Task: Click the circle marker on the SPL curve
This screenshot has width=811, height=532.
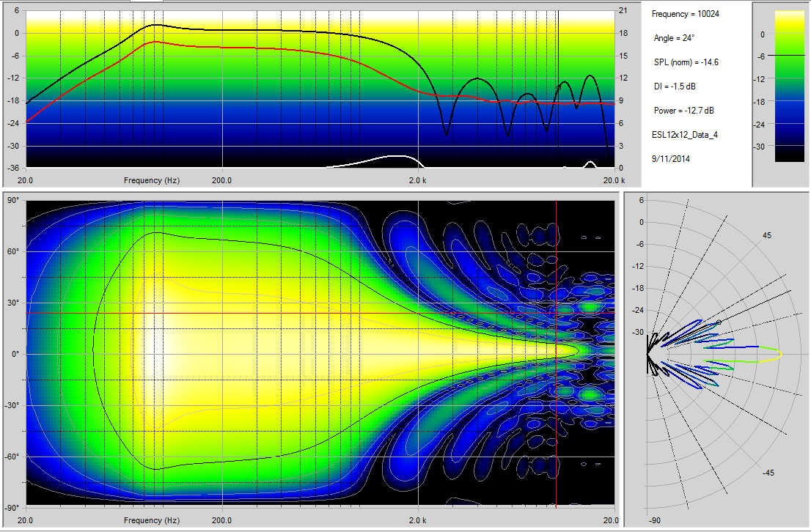Action: point(559,88)
